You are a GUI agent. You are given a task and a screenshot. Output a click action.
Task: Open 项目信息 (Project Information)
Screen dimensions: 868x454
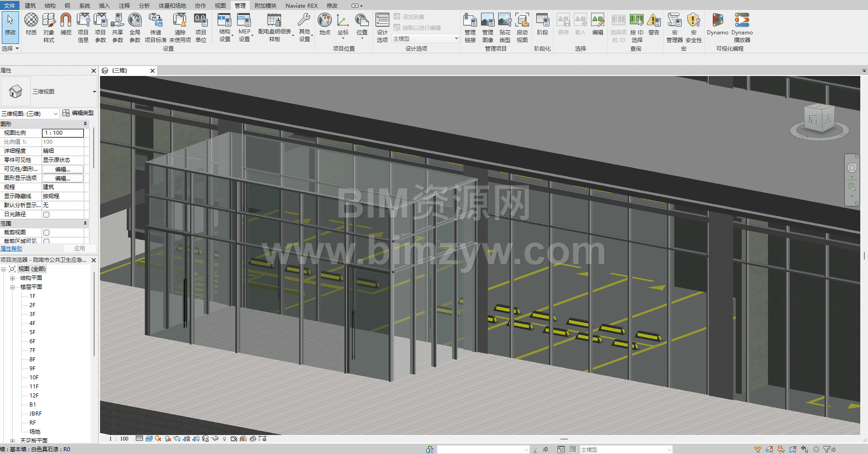tap(83, 28)
